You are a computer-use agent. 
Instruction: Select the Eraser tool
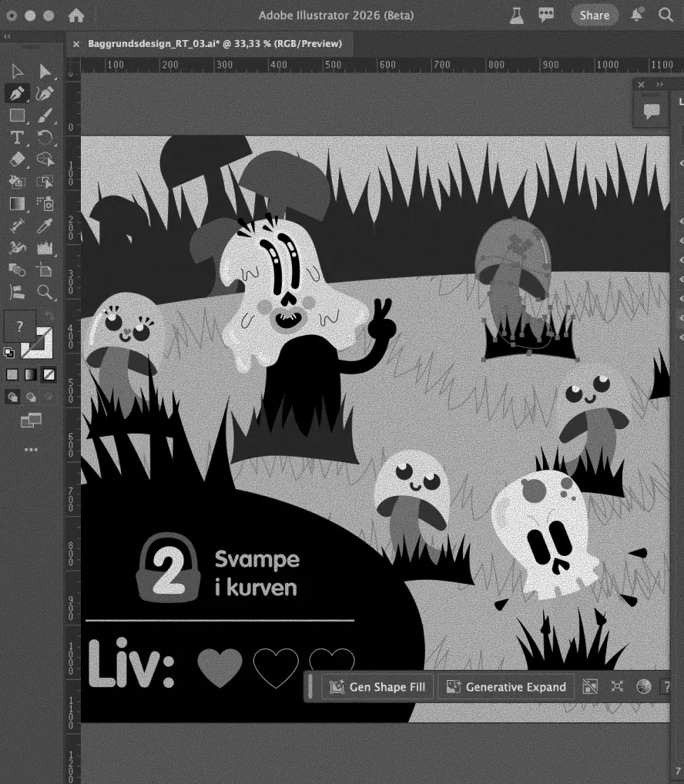[18, 159]
